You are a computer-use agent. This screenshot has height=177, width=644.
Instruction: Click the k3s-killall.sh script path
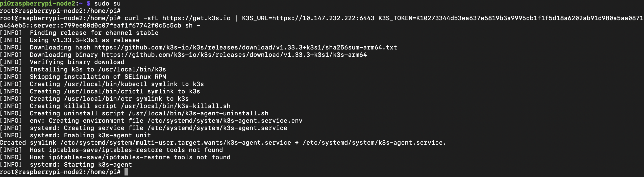click(176, 106)
